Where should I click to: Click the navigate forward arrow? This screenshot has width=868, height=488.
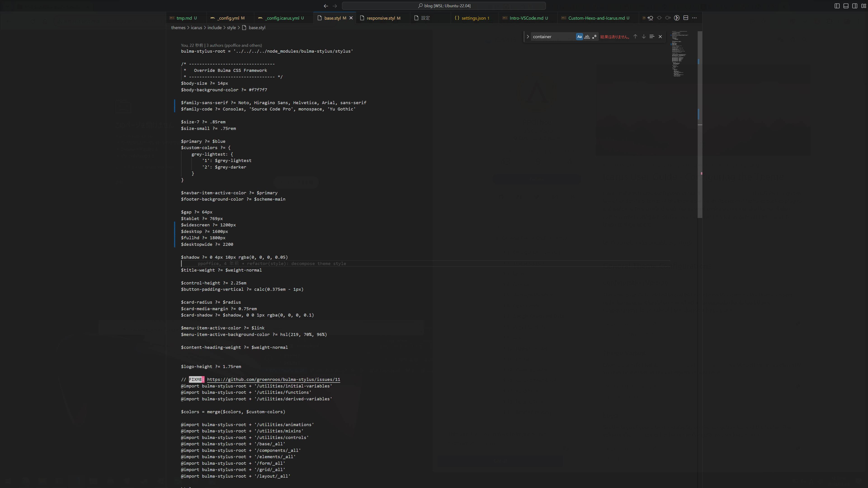pyautogui.click(x=334, y=6)
